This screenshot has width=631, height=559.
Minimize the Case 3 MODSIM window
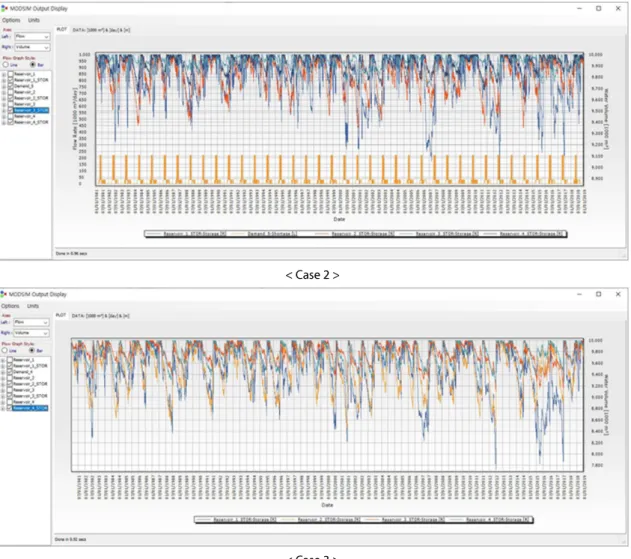click(x=579, y=294)
